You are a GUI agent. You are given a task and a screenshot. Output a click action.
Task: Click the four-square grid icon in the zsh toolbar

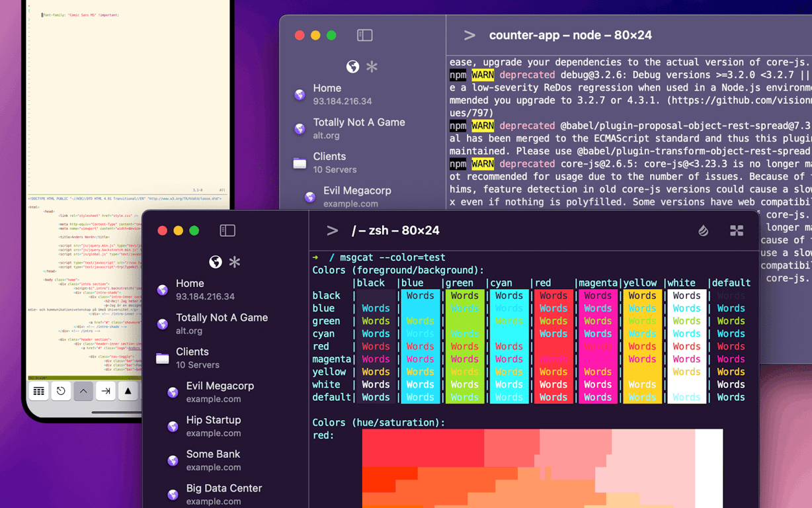coord(736,230)
